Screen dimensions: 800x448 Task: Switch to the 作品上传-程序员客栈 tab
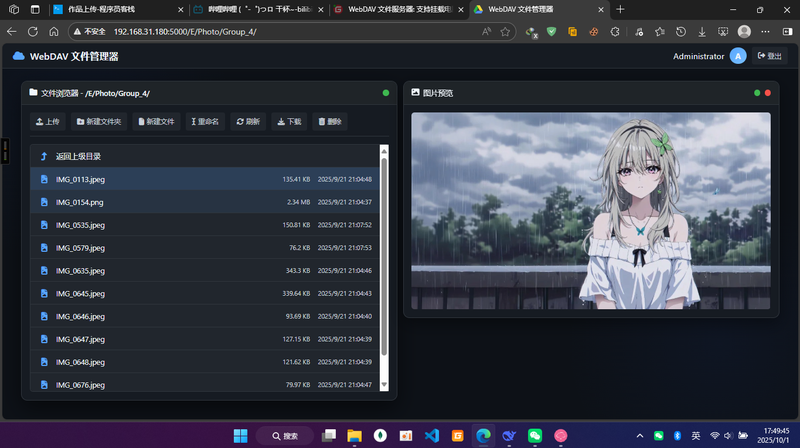click(x=118, y=10)
